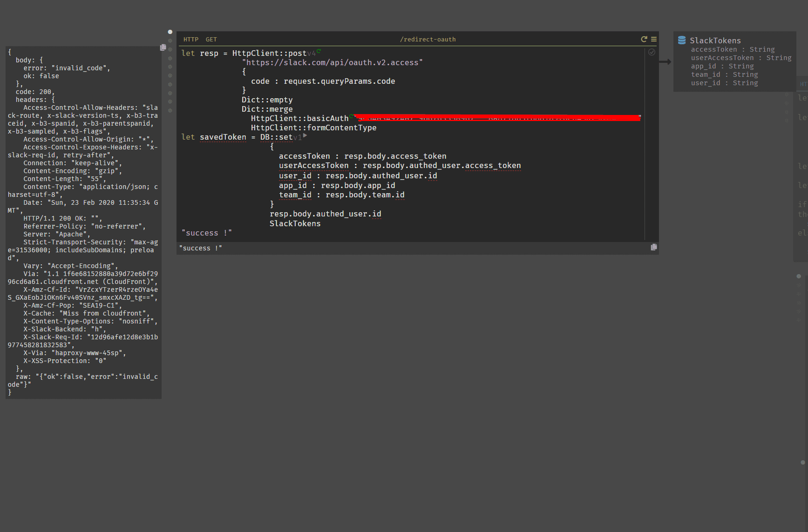Select the user_id : String field
Image resolution: width=808 pixels, height=532 pixels.
[x=725, y=83]
